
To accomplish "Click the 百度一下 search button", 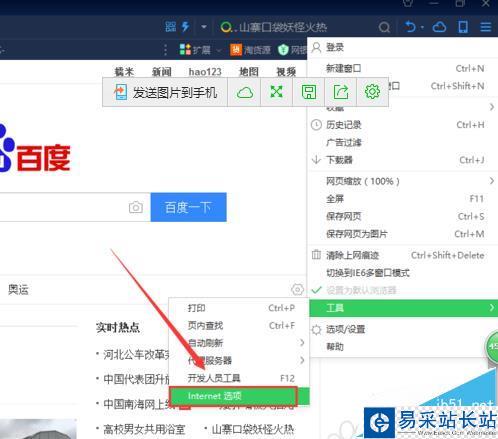I will click(x=189, y=207).
